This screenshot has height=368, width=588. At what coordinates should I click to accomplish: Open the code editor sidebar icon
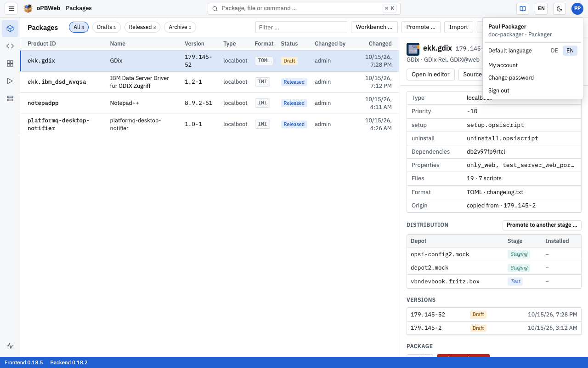point(10,46)
